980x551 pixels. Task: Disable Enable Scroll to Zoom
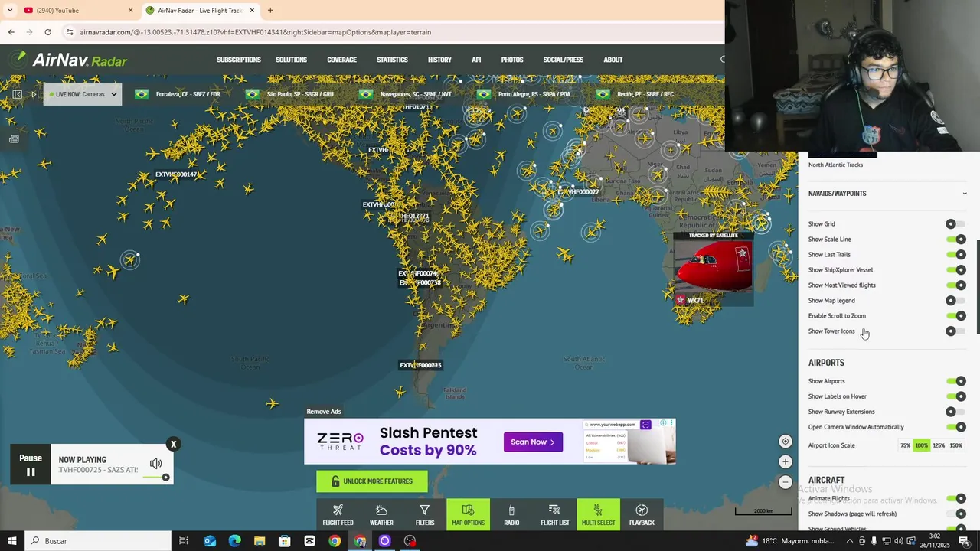[956, 316]
